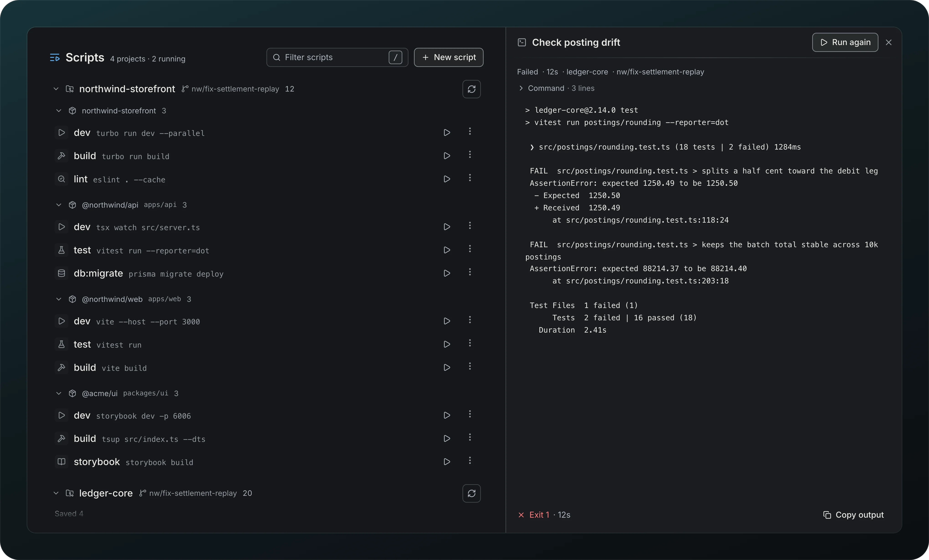Run the prisma db:migrate script
Image resolution: width=929 pixels, height=560 pixels.
pyautogui.click(x=447, y=273)
